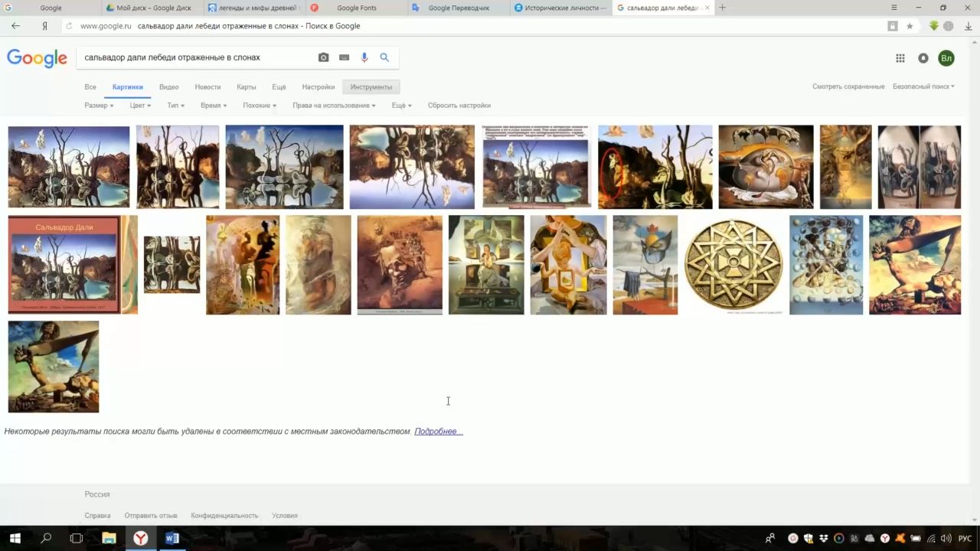Click the camera search-by-image icon

[x=323, y=57]
